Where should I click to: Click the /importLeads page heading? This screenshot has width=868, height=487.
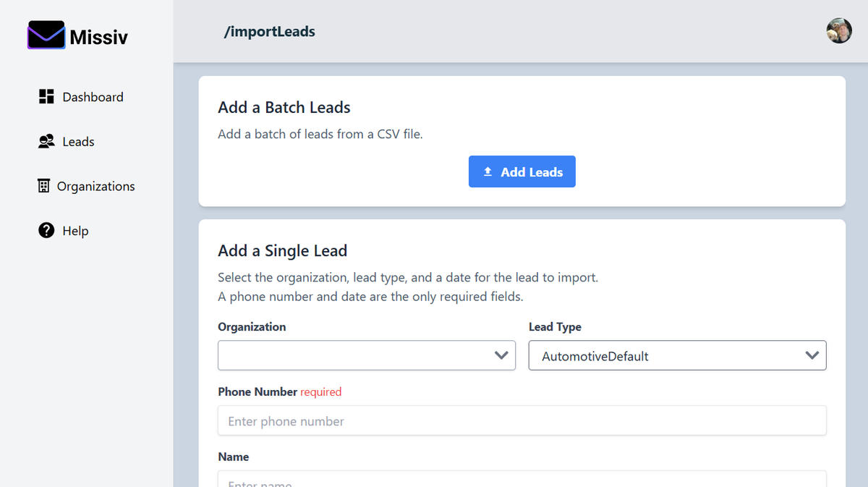[269, 32]
